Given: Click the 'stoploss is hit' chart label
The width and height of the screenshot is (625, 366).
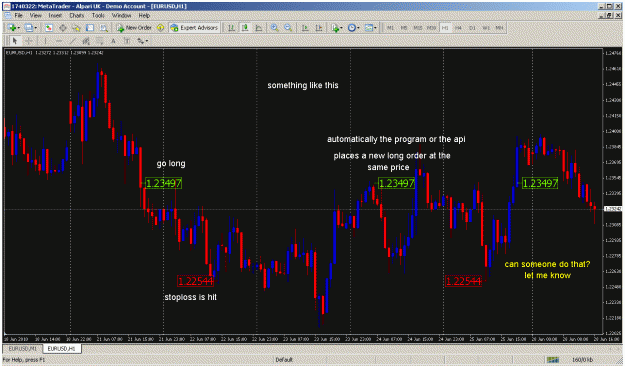Looking at the screenshot, I should 191,297.
